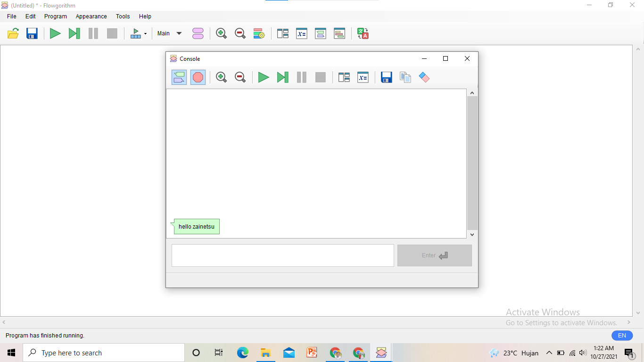Expand hidden icons in the system tray
Image resolution: width=644 pixels, height=362 pixels.
point(549,353)
